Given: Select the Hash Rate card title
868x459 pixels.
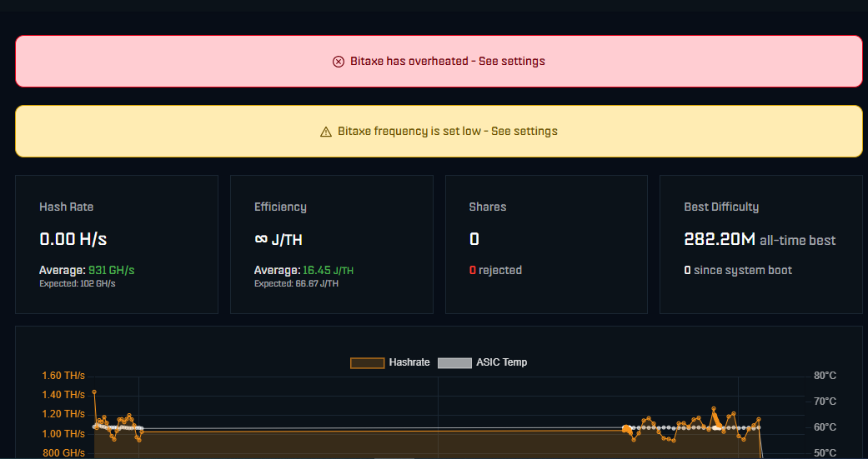Looking at the screenshot, I should 67,207.
